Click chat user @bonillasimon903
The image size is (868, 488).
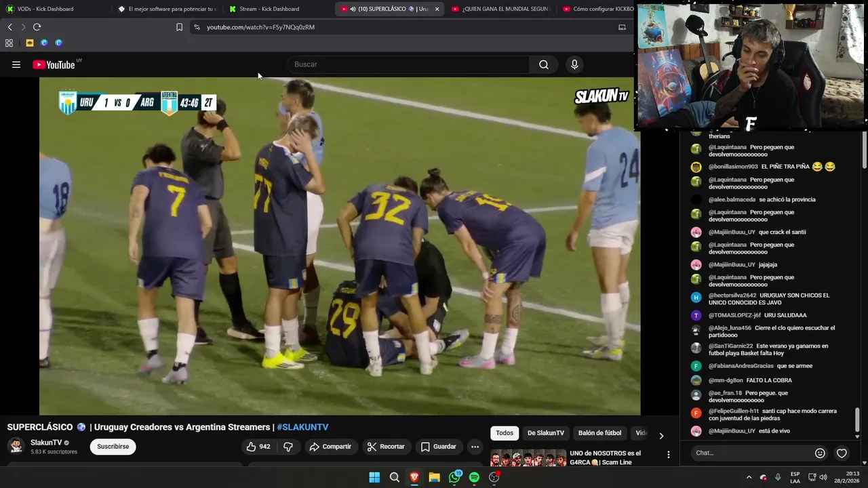pyautogui.click(x=733, y=167)
